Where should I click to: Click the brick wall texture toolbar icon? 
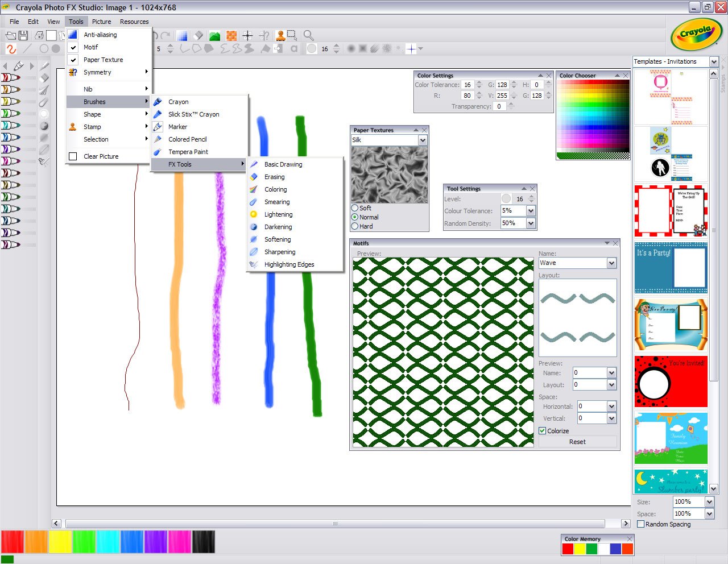point(231,35)
